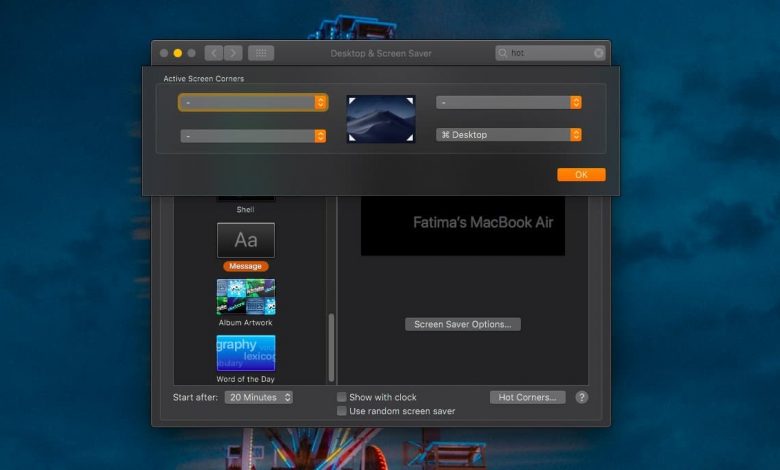Click the forward navigation arrow in toolbar
This screenshot has height=470, width=780.
tap(233, 53)
